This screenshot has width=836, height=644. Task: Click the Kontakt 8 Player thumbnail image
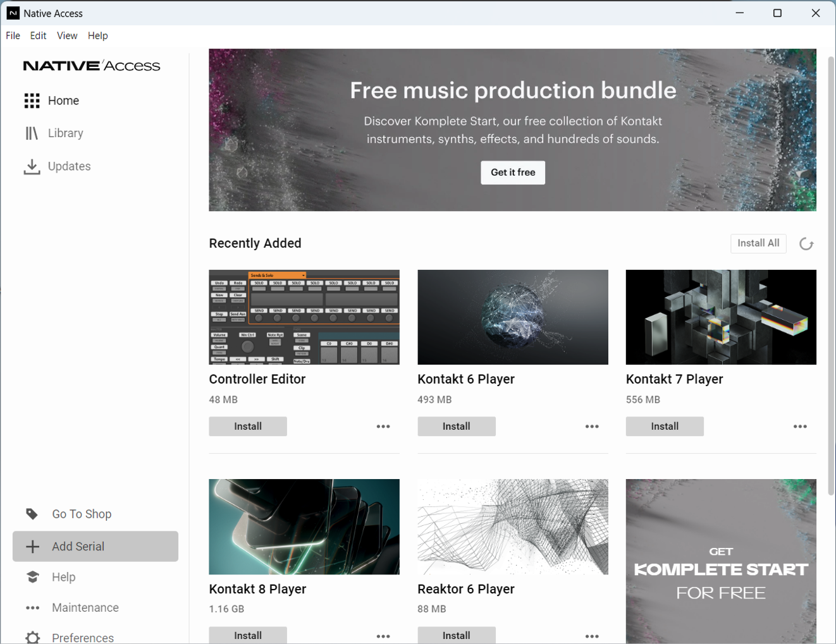304,526
